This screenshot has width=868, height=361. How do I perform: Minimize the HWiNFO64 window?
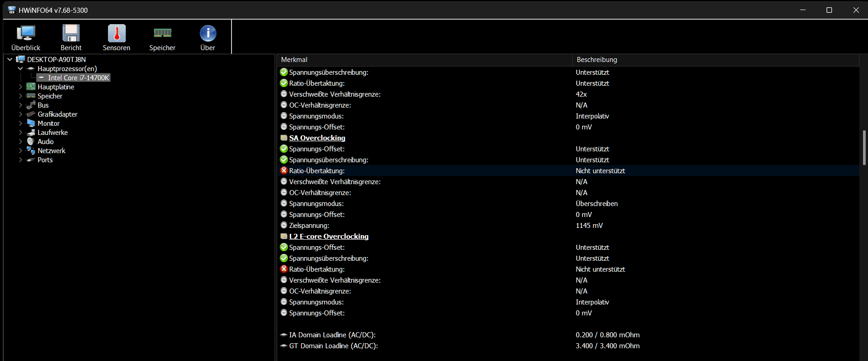(x=803, y=10)
